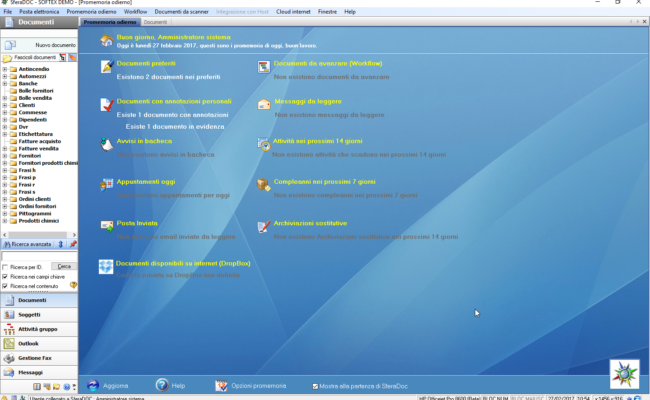Screen dimensions: 650x400
Task: Open the Documenti da scanner menu
Action: click(x=181, y=12)
